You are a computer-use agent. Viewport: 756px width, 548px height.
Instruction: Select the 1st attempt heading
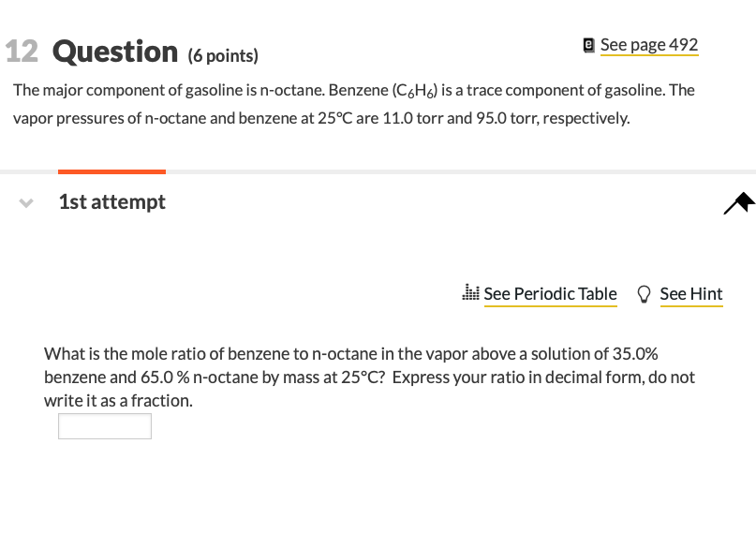tap(111, 201)
